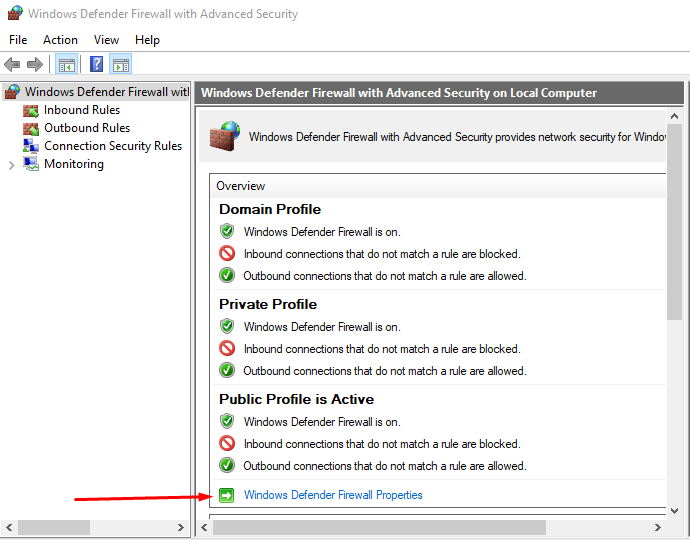Open the Help menu
Viewport: 690px width, 540px height.
147,40
